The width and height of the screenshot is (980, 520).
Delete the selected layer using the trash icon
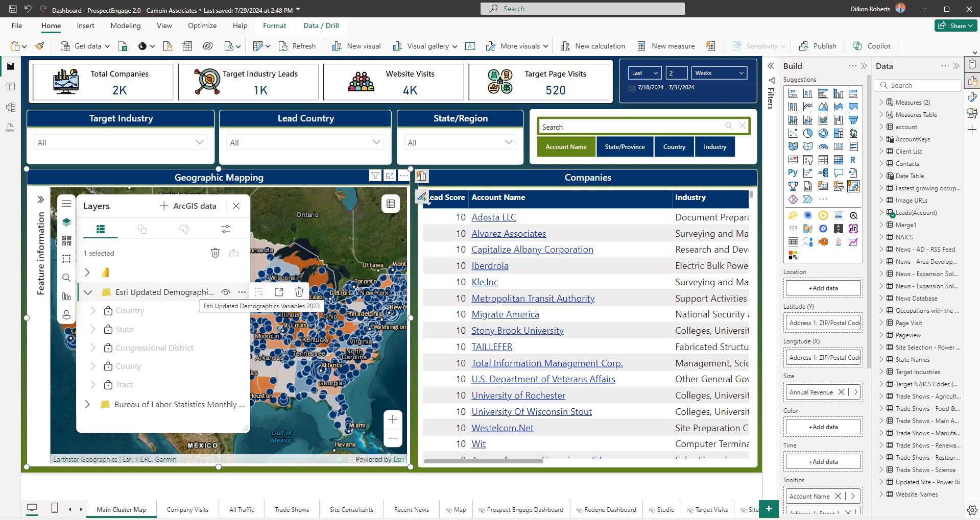point(215,253)
